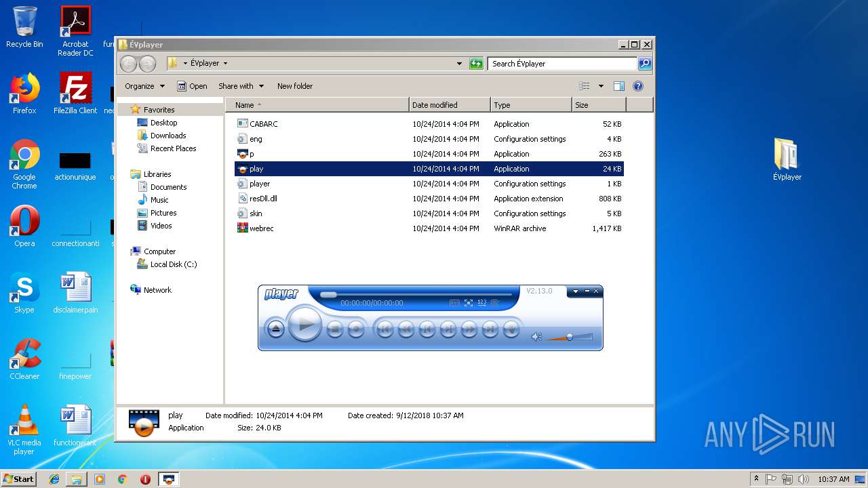The width and height of the screenshot is (868, 488).
Task: Toggle the AVI icon in player display
Action: click(454, 303)
